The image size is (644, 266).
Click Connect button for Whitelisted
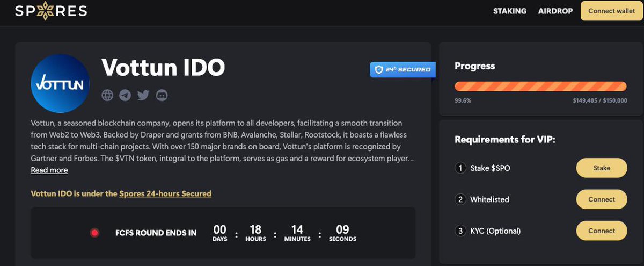(602, 199)
